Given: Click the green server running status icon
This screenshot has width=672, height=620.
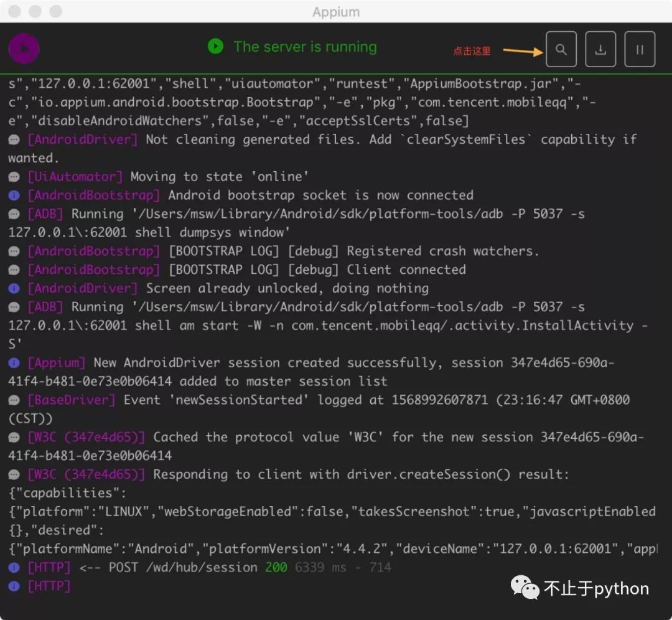Looking at the screenshot, I should [x=215, y=47].
